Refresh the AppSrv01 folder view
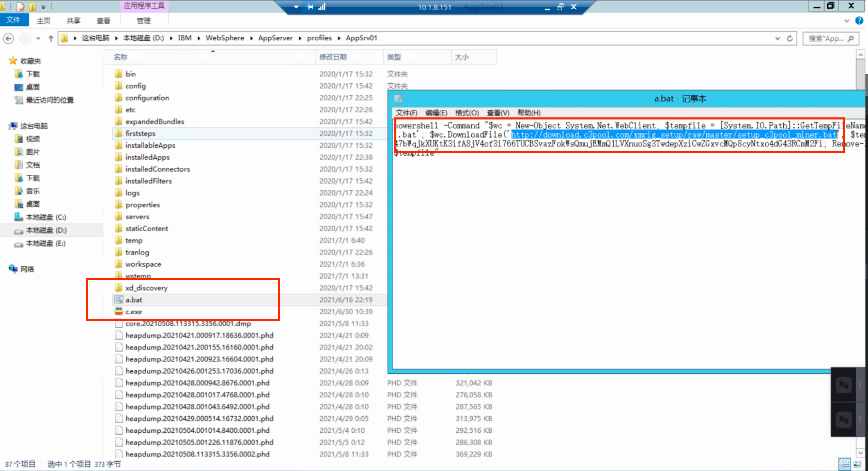 tap(789, 38)
